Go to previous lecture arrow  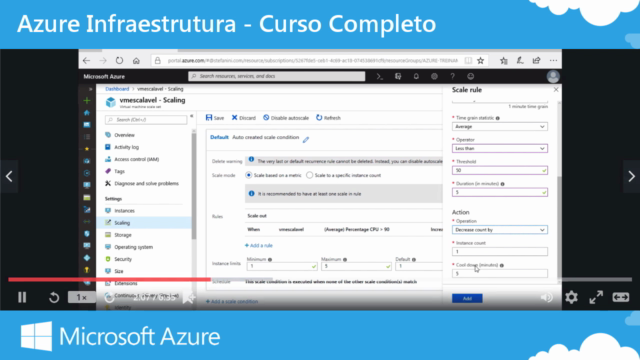click(x=9, y=176)
